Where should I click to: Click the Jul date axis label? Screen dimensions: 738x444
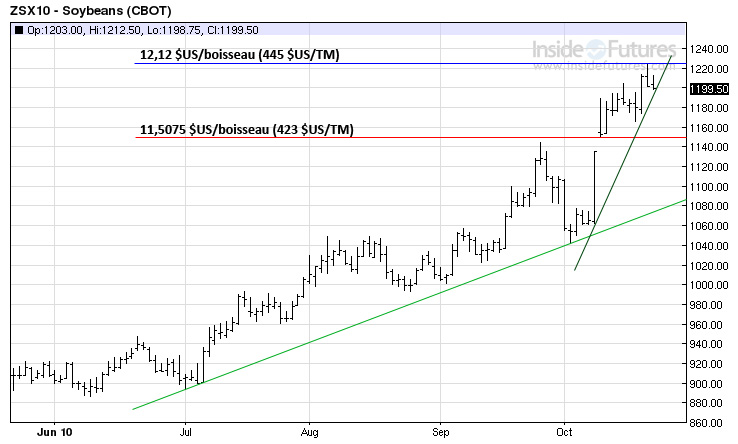tap(186, 434)
